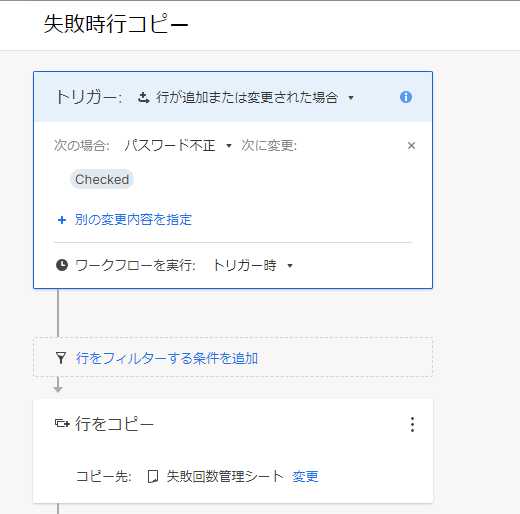This screenshot has width=520, height=514.
Task: Click the 失敗回数管理シート destination name
Action: (225, 476)
